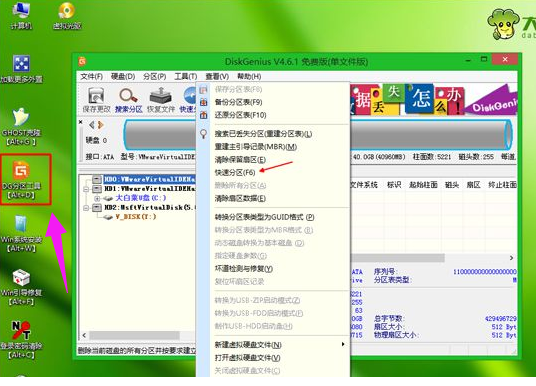Click the V_DISK (Y:) partition icon

(x=108, y=217)
